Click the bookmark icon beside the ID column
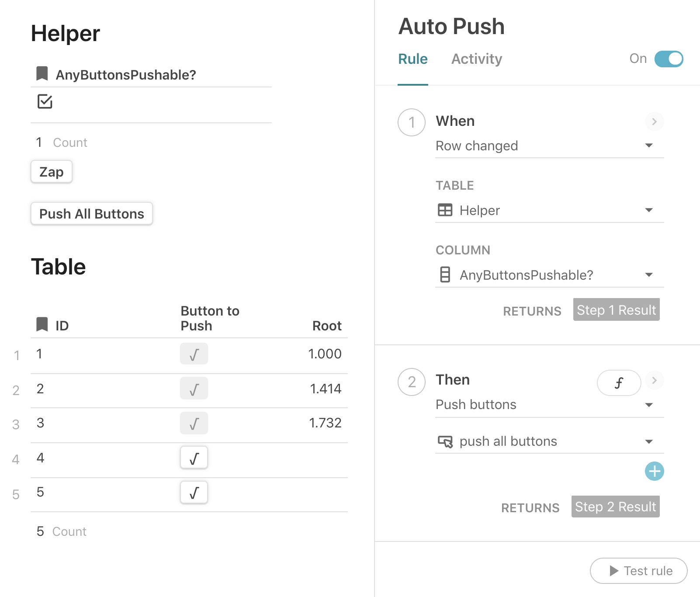Screen dimensions: 700x597 tap(42, 325)
